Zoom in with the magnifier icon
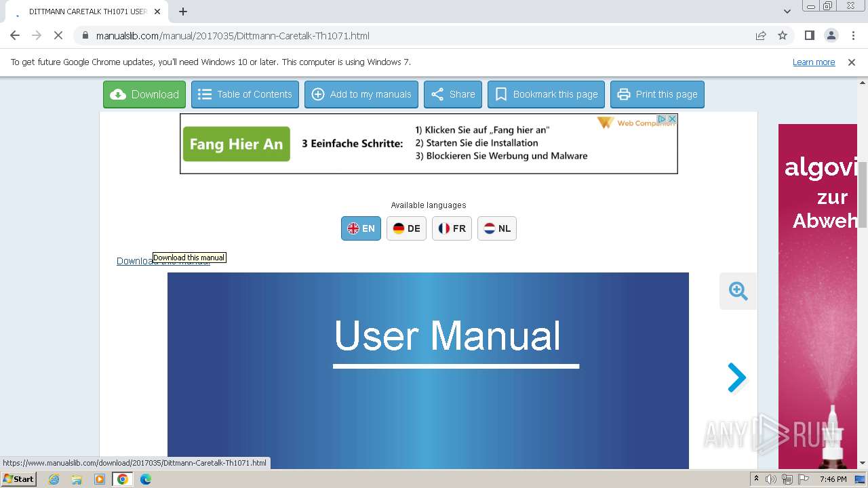 (738, 291)
